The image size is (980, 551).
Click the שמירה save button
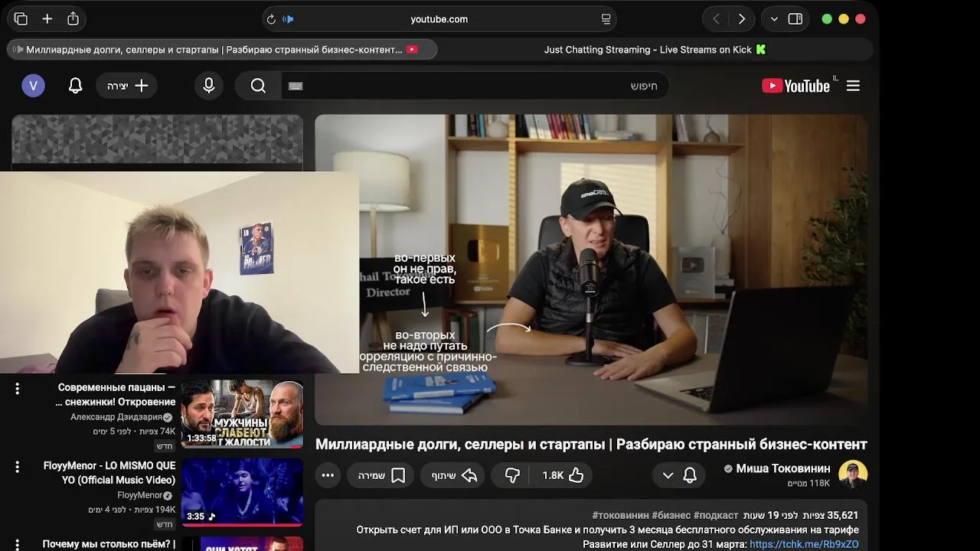coord(381,475)
